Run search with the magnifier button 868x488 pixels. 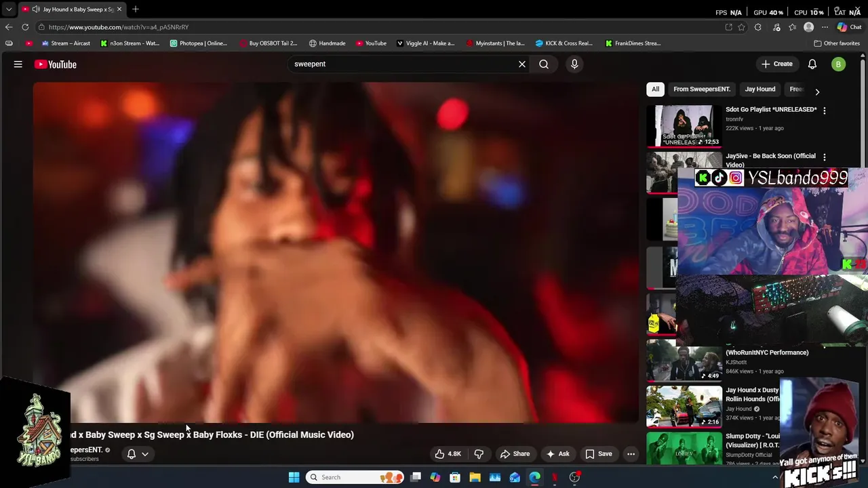click(x=544, y=64)
